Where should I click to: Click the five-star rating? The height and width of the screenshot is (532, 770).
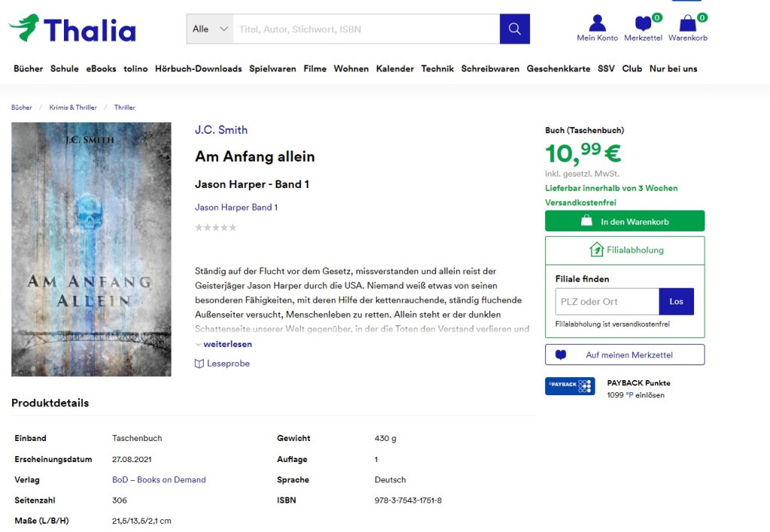pyautogui.click(x=216, y=228)
